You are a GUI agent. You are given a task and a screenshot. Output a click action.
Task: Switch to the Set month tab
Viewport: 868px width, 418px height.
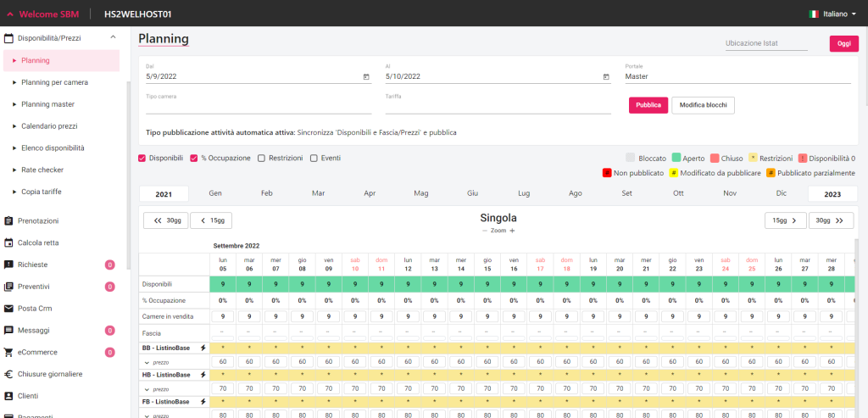(x=626, y=194)
